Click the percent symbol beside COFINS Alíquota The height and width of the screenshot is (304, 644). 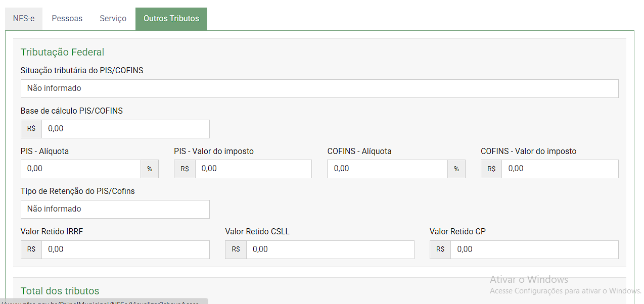pyautogui.click(x=456, y=169)
